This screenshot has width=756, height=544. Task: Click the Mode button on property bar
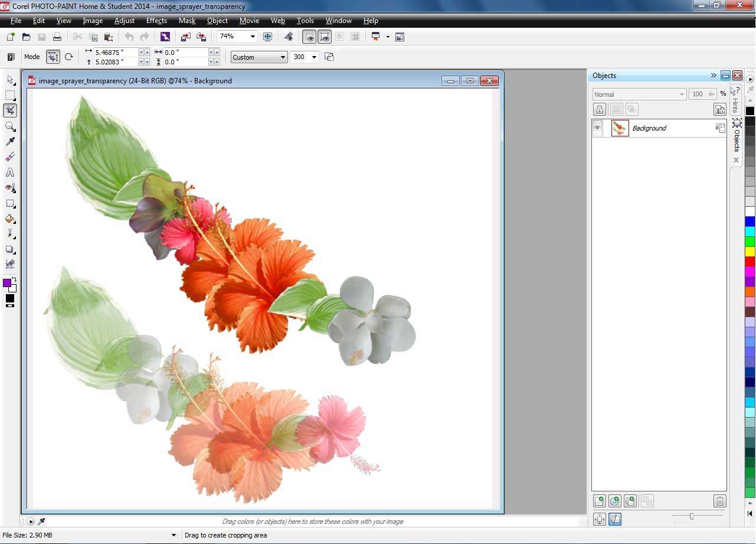[53, 57]
